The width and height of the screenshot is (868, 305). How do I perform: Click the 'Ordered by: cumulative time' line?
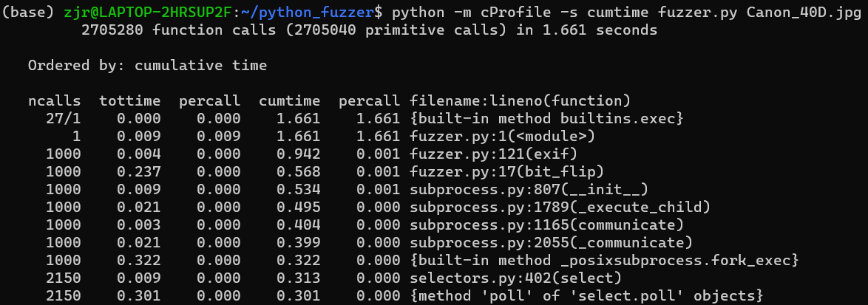[147, 66]
